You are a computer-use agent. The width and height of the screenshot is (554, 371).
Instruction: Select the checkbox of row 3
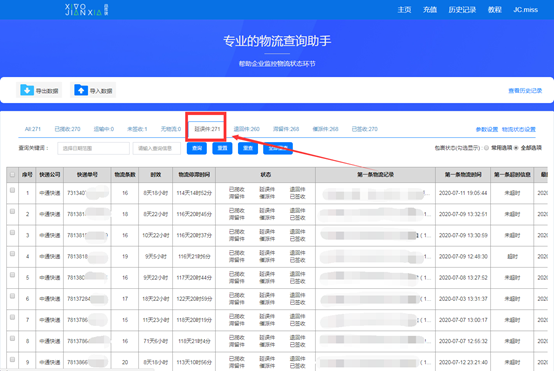click(x=12, y=232)
